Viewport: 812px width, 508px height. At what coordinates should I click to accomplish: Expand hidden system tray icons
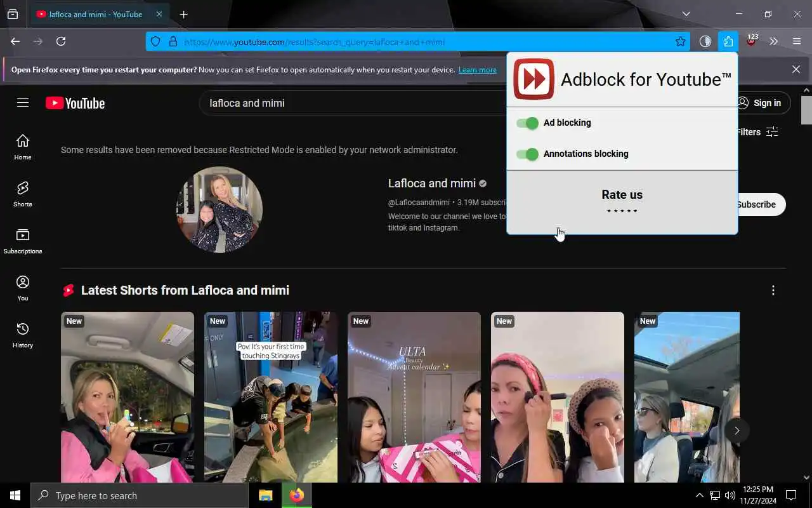(x=699, y=495)
